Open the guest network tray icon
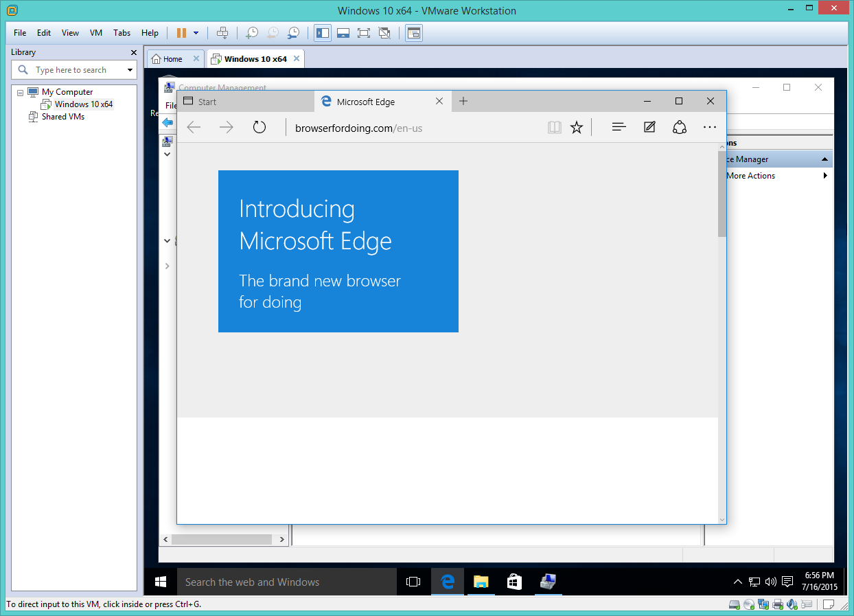The width and height of the screenshot is (854, 616). pos(754,582)
